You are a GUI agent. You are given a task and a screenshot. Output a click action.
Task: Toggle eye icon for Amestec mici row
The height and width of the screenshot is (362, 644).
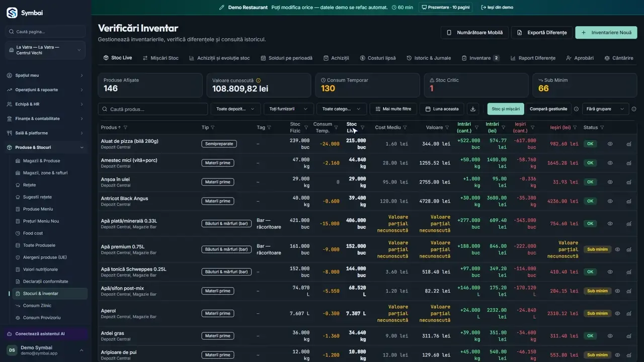[x=610, y=163]
